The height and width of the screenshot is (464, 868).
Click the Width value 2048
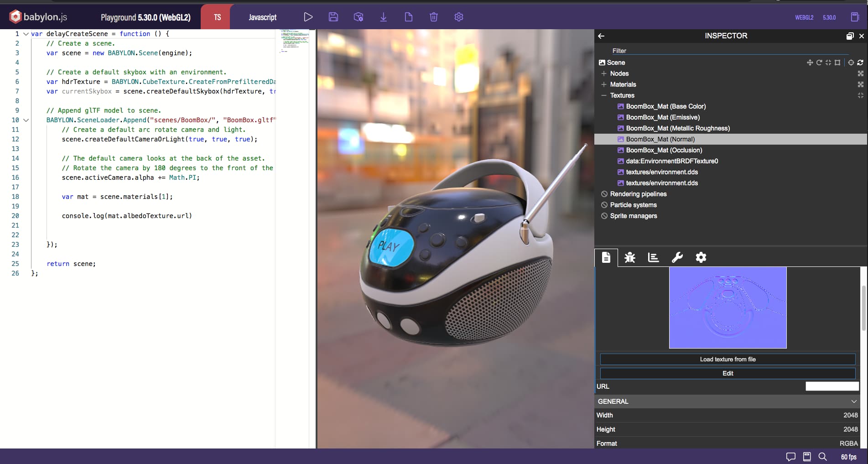tap(850, 415)
